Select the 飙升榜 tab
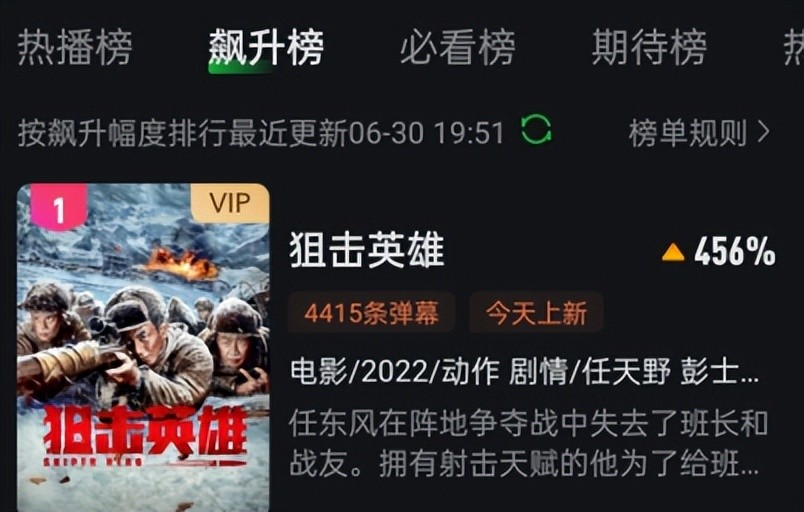The height and width of the screenshot is (512, 804). click(266, 48)
